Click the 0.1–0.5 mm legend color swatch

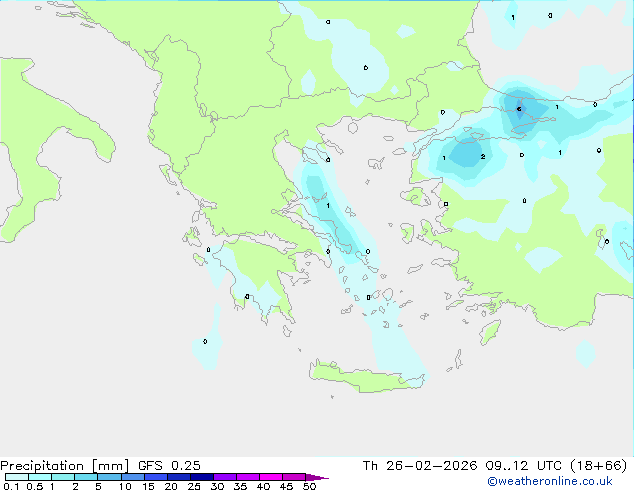point(17,477)
